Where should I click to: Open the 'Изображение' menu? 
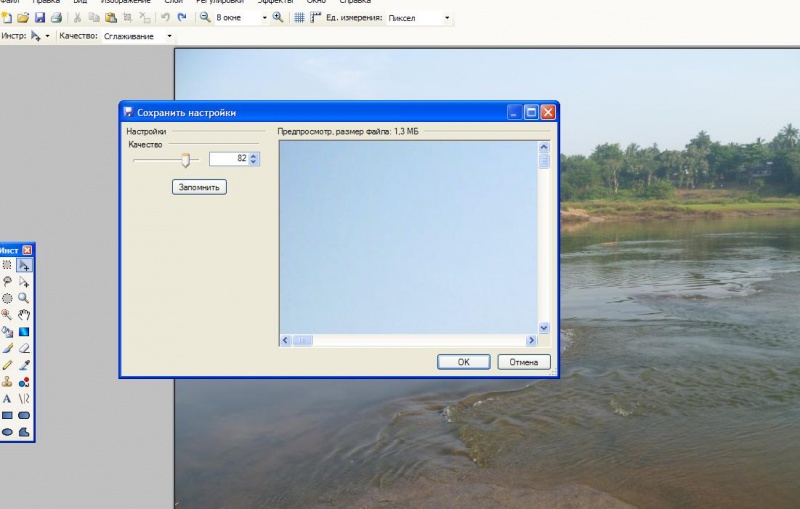coord(120,2)
